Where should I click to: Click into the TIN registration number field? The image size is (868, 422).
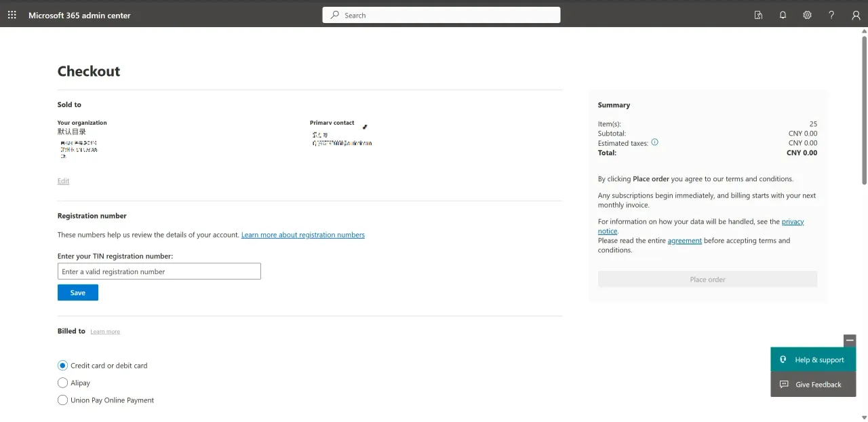pyautogui.click(x=159, y=271)
